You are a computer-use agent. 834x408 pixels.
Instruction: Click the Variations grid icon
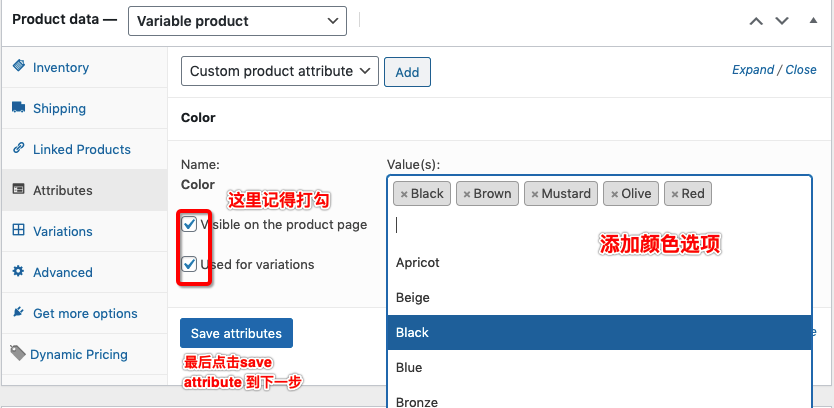pyautogui.click(x=18, y=231)
